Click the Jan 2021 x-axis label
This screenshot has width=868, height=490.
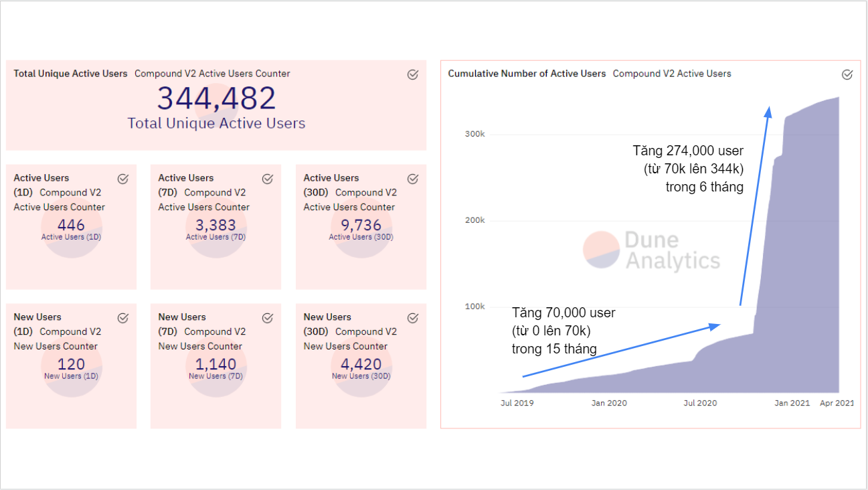coord(792,403)
